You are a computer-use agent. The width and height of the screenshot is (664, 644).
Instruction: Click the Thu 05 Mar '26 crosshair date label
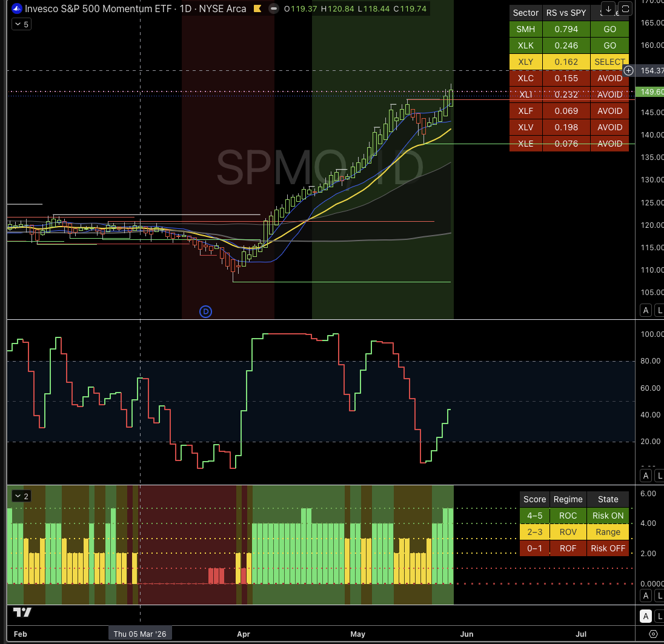(x=140, y=634)
